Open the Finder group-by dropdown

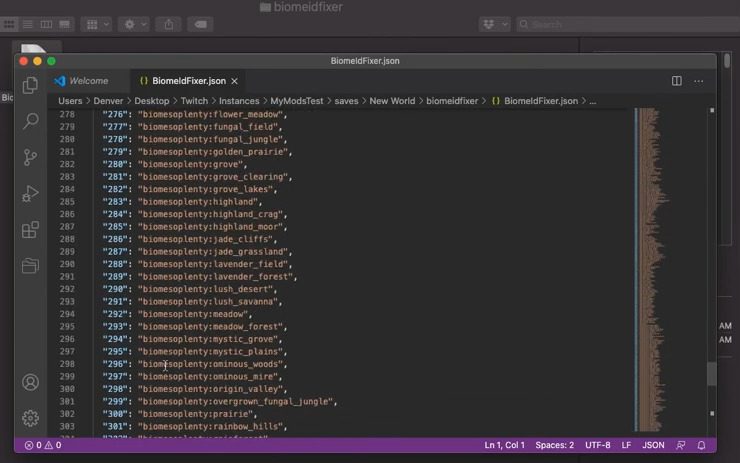(x=97, y=24)
